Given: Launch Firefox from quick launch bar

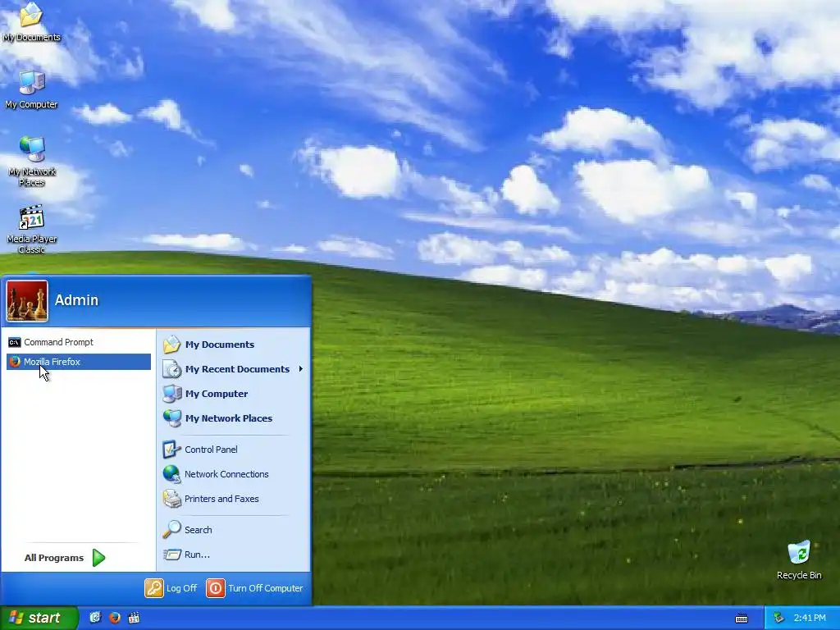Looking at the screenshot, I should click(115, 618).
